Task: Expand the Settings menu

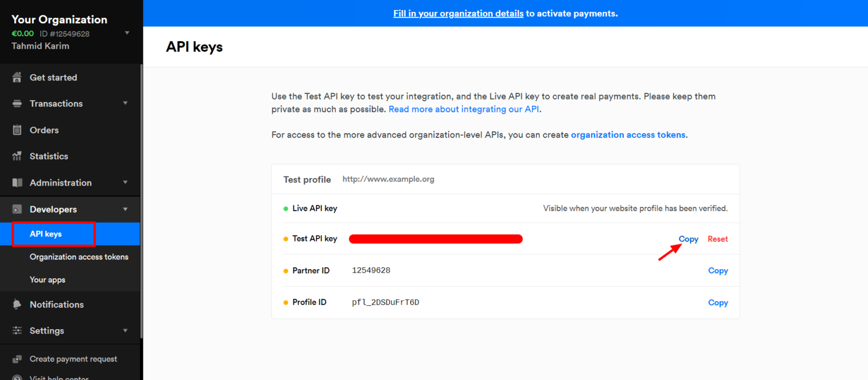Action: 126,330
